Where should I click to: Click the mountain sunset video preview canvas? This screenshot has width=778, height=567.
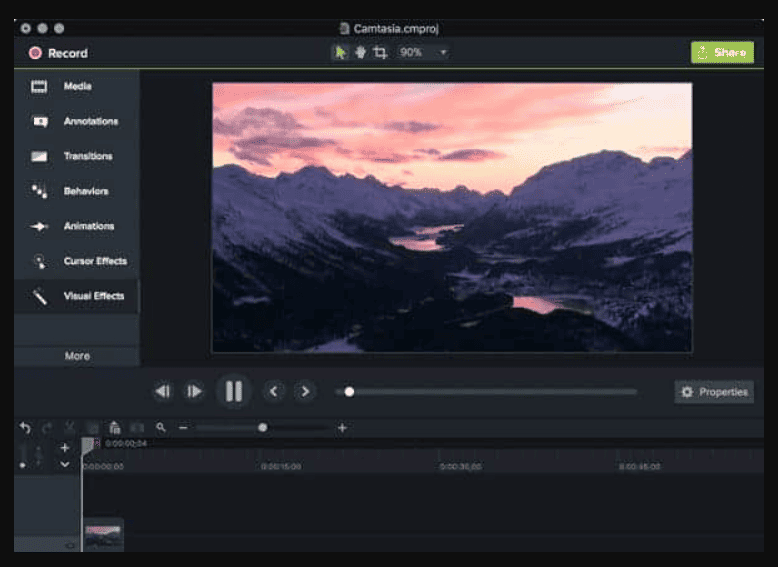tap(452, 217)
